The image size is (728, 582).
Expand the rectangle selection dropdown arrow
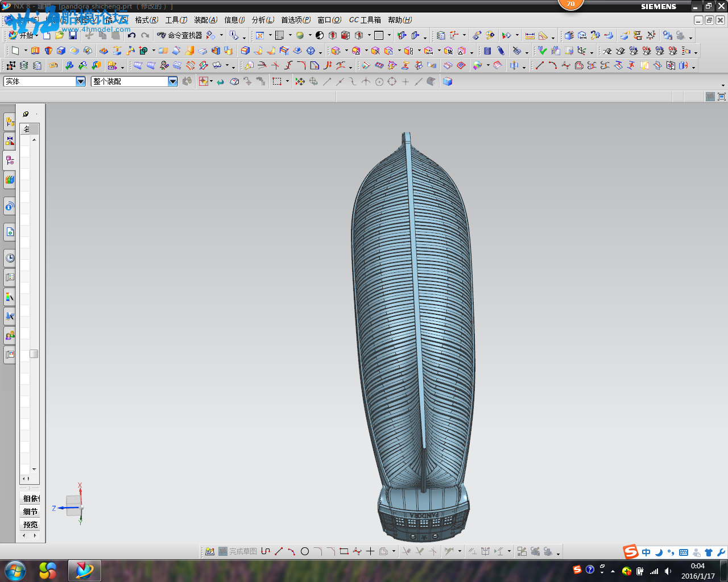tap(287, 81)
